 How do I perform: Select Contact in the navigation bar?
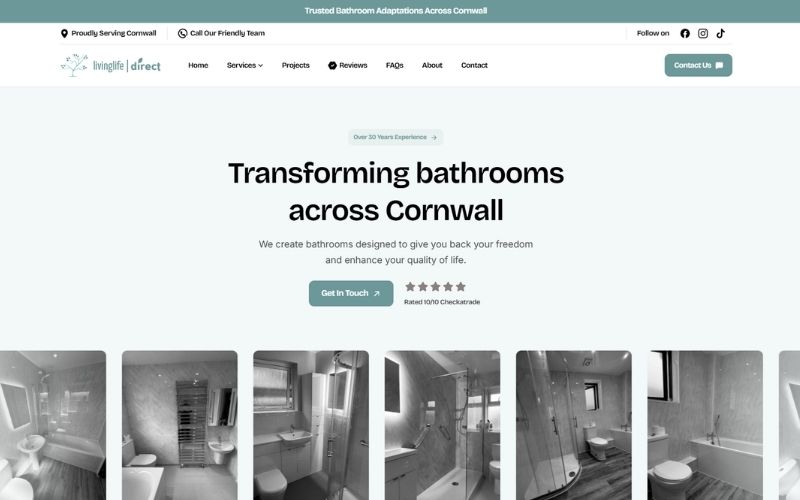474,65
